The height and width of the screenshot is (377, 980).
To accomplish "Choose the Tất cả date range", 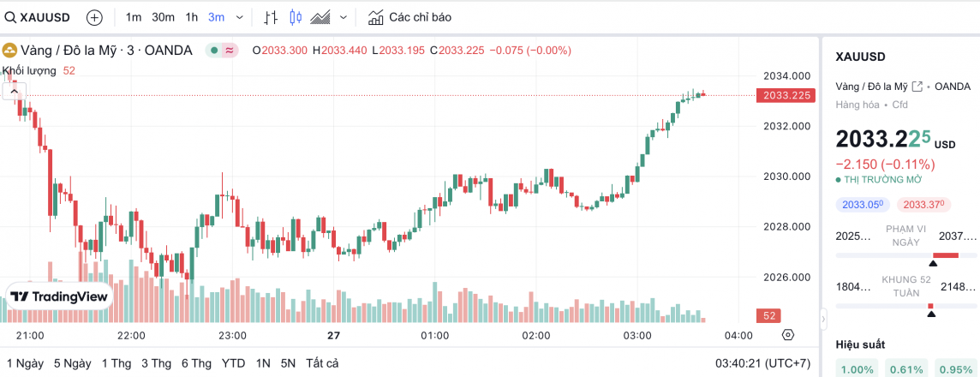I will 322,363.
